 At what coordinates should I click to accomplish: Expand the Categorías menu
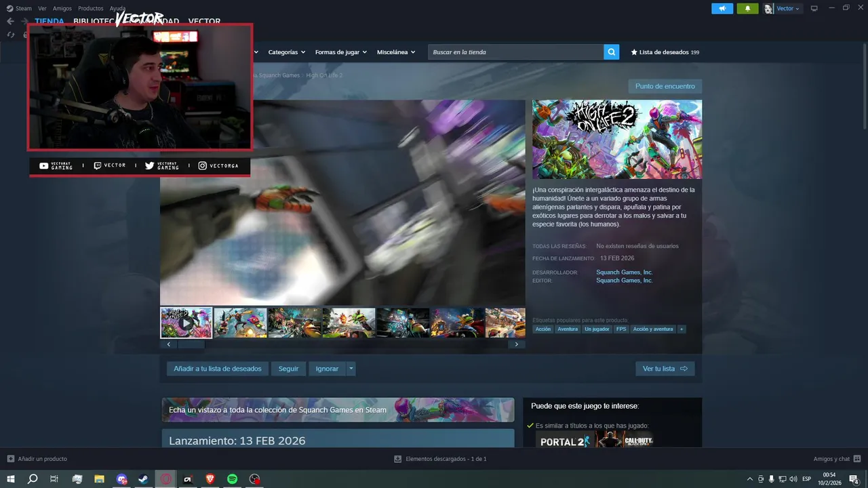point(286,52)
